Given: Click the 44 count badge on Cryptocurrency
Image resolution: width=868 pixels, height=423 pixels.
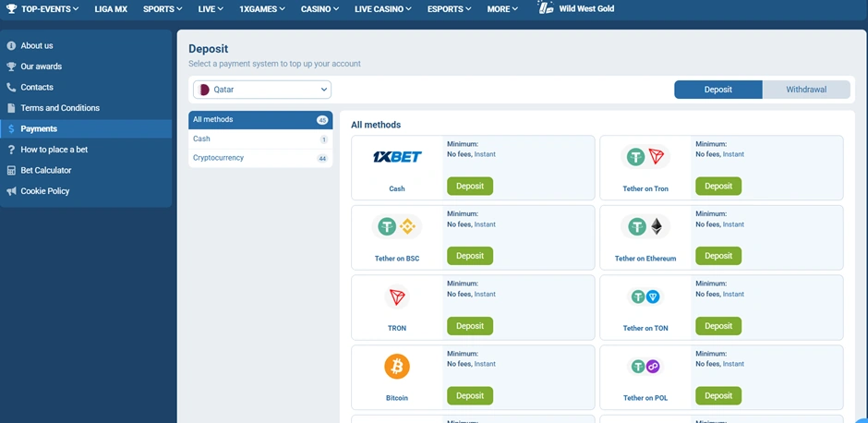Looking at the screenshot, I should (x=322, y=158).
